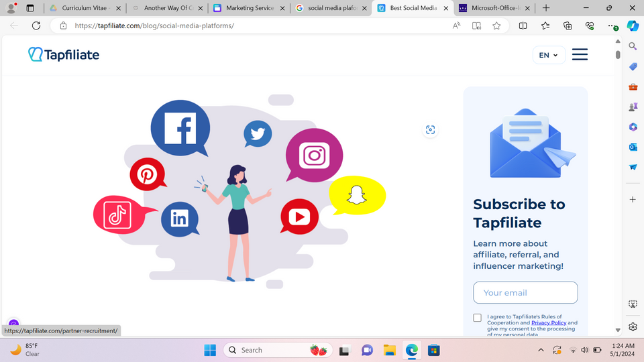Open the EN language dropdown
This screenshot has height=362, width=644.
pos(548,55)
